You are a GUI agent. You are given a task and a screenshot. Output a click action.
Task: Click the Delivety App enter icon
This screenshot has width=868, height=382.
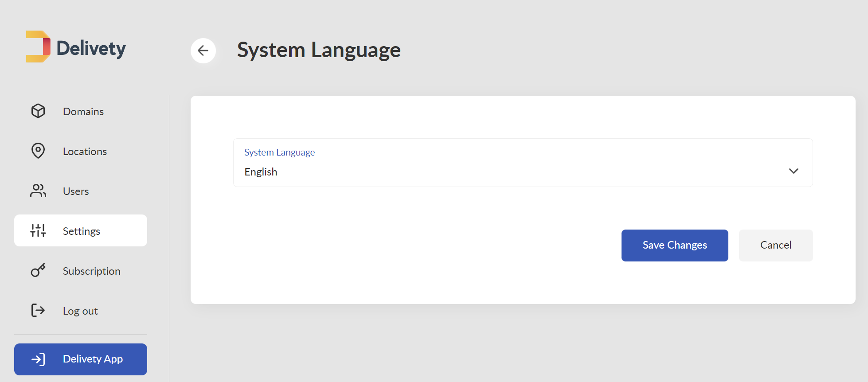point(38,359)
